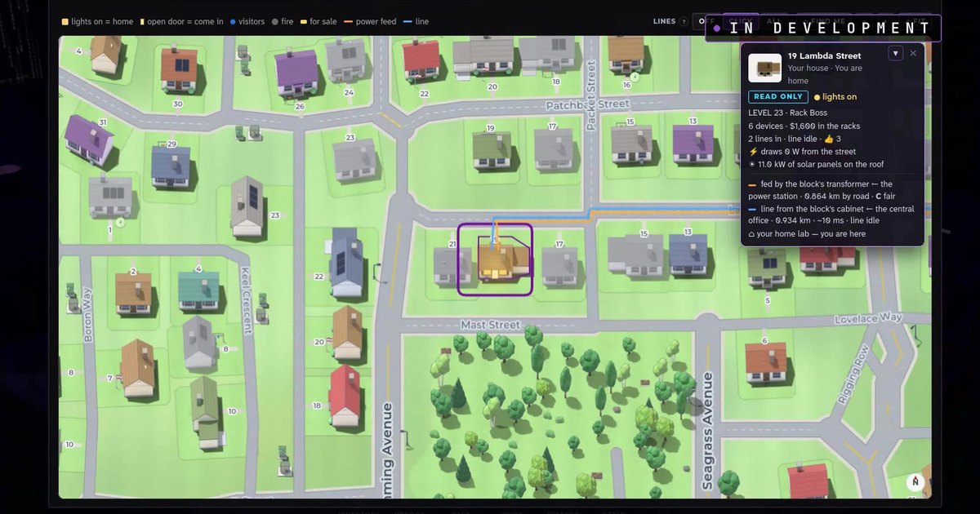
Task: Select the gray house number 1
Action: point(110,197)
